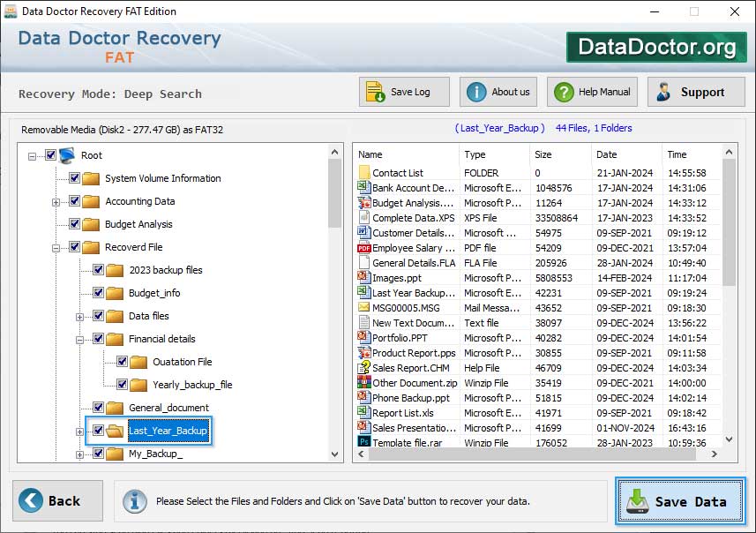Select Phone Backup.ppt file row
This screenshot has height=533, width=756.
tap(538, 398)
